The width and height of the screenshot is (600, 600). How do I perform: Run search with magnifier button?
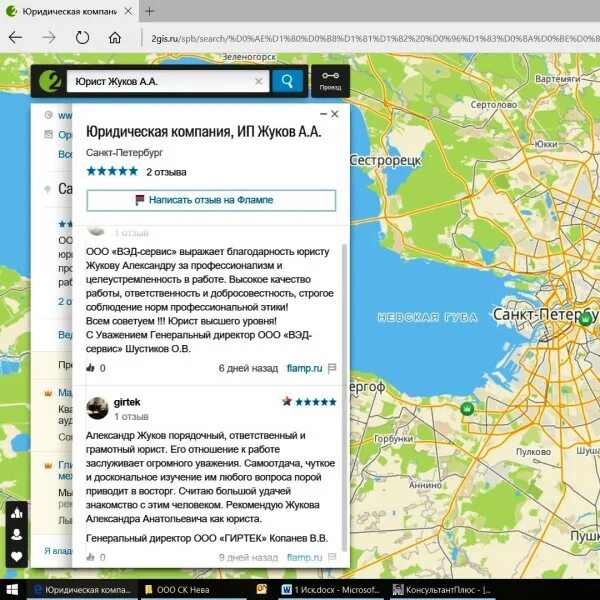point(287,81)
